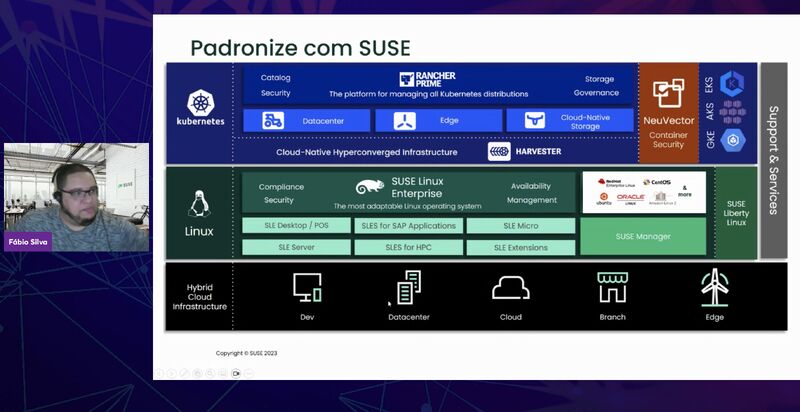This screenshot has width=800, height=412.
Task: Click the Fábio Silva name tag
Action: click(28, 242)
